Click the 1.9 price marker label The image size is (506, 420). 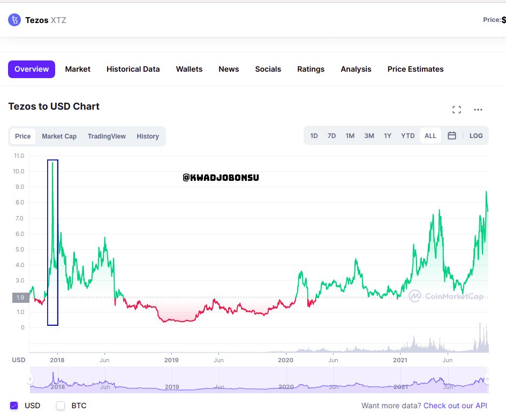click(21, 297)
